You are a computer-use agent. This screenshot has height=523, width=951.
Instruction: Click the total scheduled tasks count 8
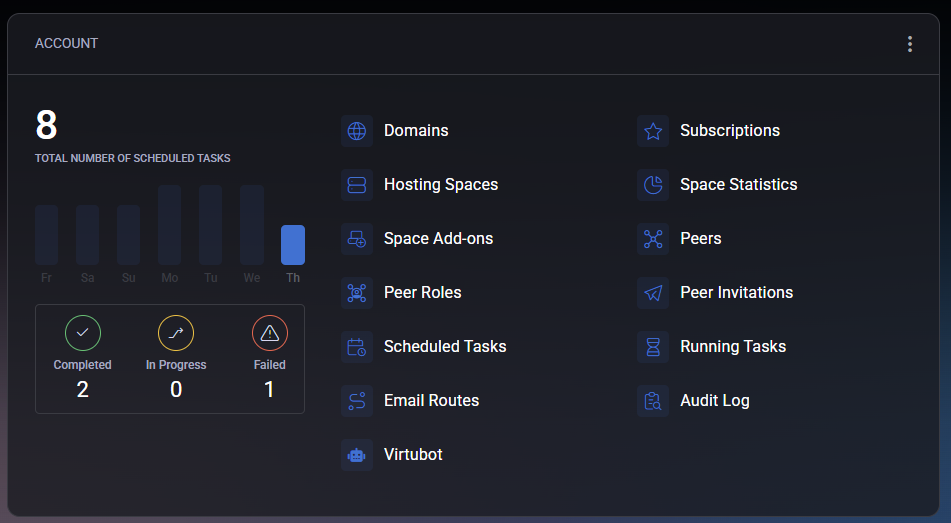coord(46,126)
